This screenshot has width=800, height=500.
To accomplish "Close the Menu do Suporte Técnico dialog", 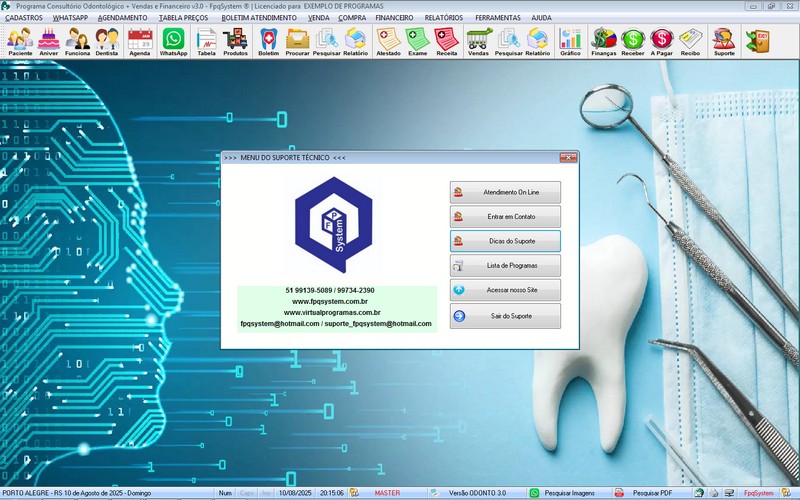I will click(568, 157).
